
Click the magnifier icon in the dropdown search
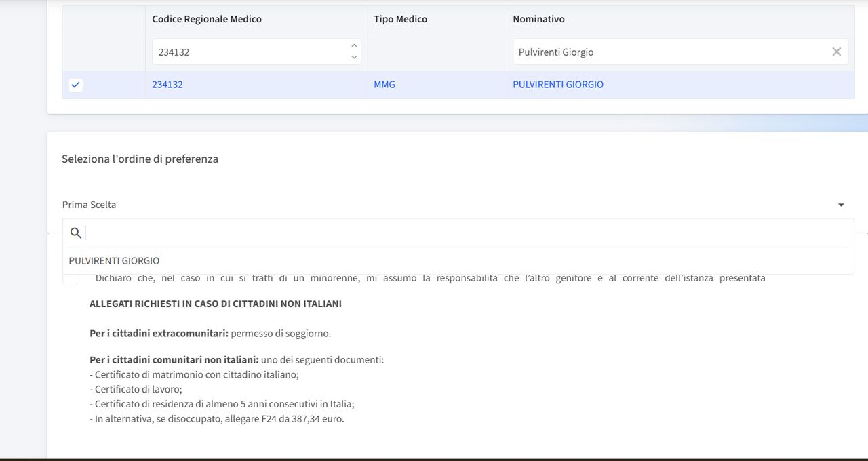(76, 233)
